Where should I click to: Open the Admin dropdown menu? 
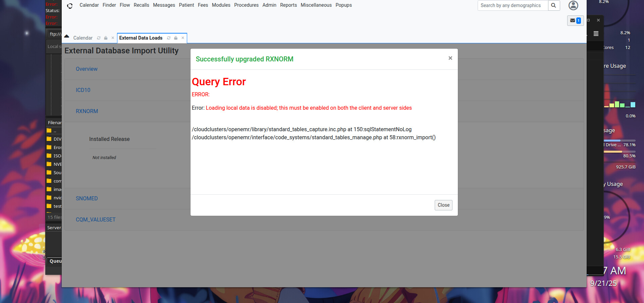click(269, 5)
